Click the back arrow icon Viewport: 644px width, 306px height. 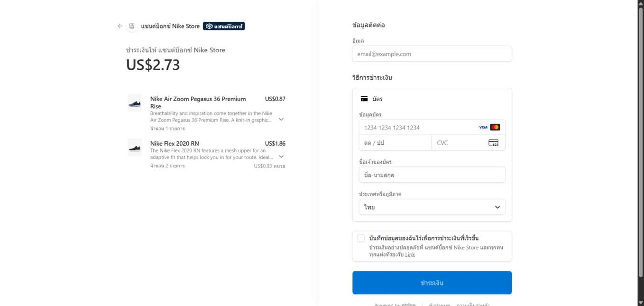coord(120,26)
